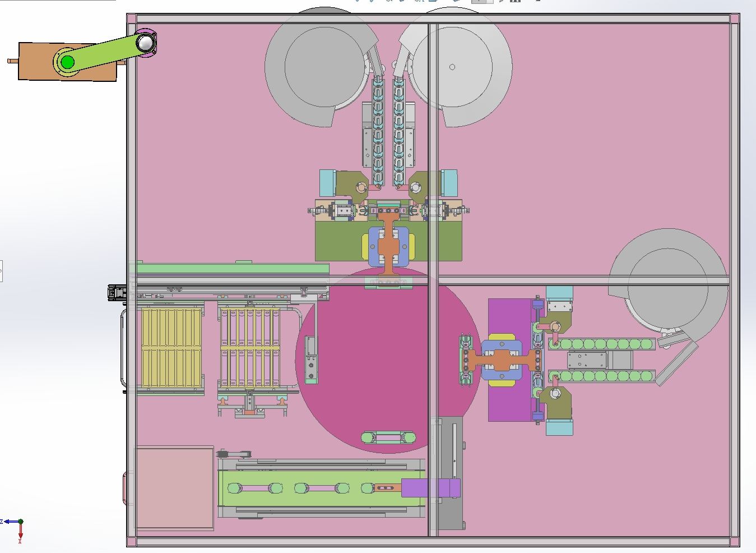Select the olive green base plate of the upper station

(388, 241)
